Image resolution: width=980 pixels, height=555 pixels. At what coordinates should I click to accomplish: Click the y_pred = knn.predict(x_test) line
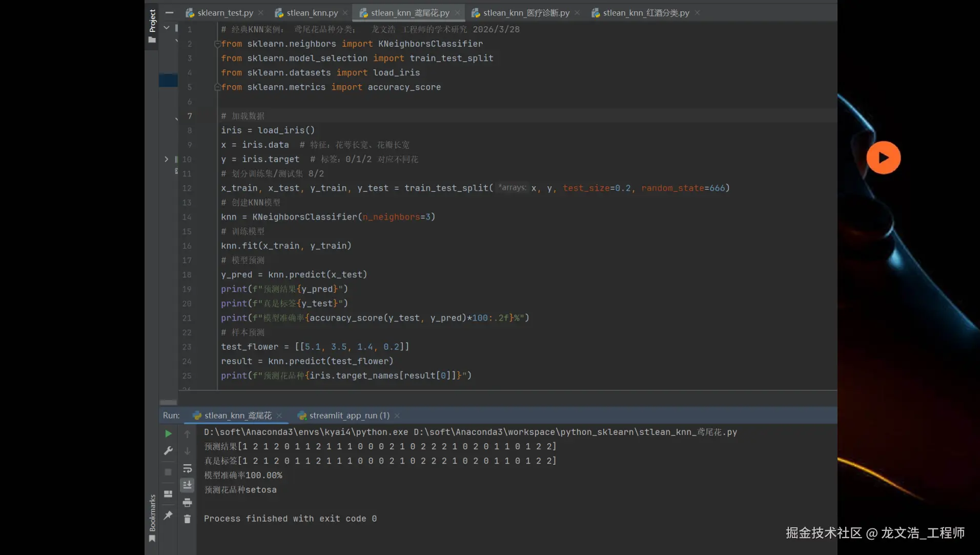pos(294,274)
